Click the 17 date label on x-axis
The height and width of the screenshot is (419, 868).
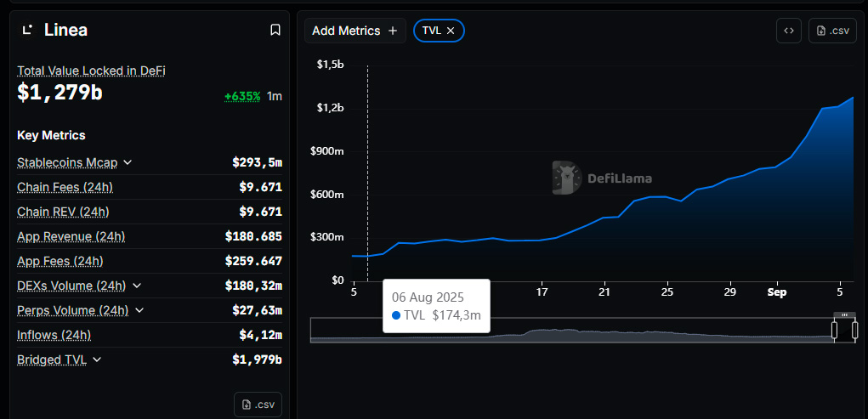pos(542,292)
